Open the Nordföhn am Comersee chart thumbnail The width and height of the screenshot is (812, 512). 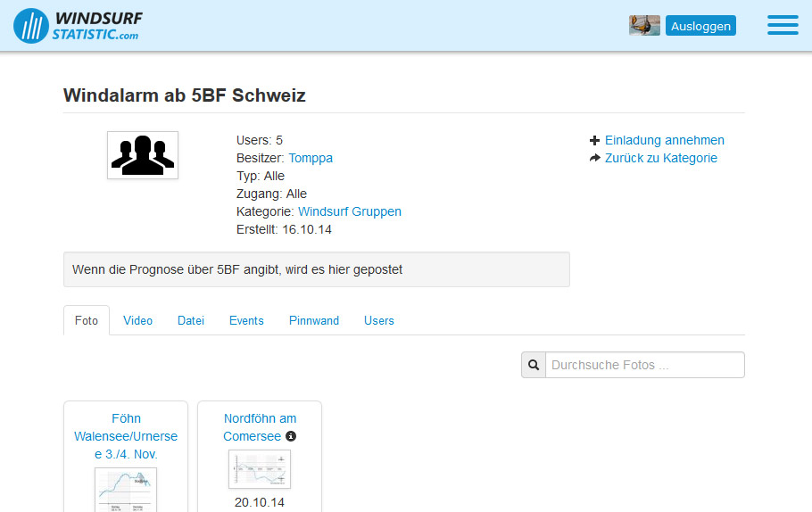click(260, 469)
